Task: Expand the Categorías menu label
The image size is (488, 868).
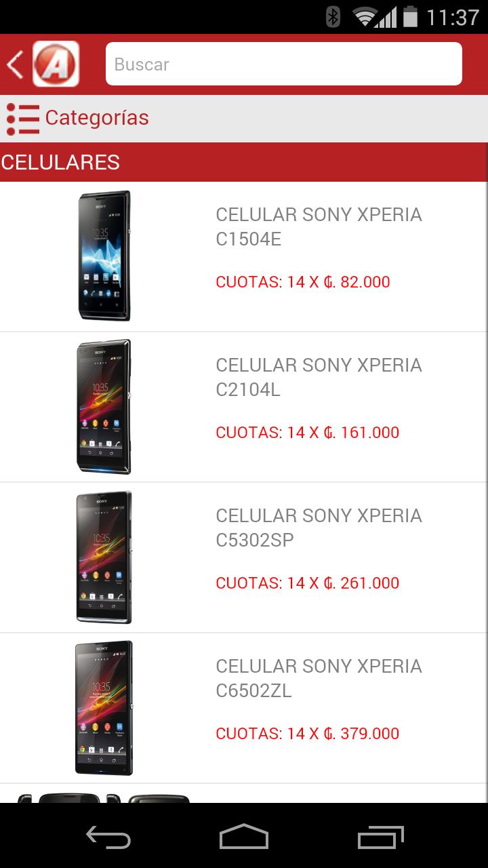Action: (x=97, y=118)
